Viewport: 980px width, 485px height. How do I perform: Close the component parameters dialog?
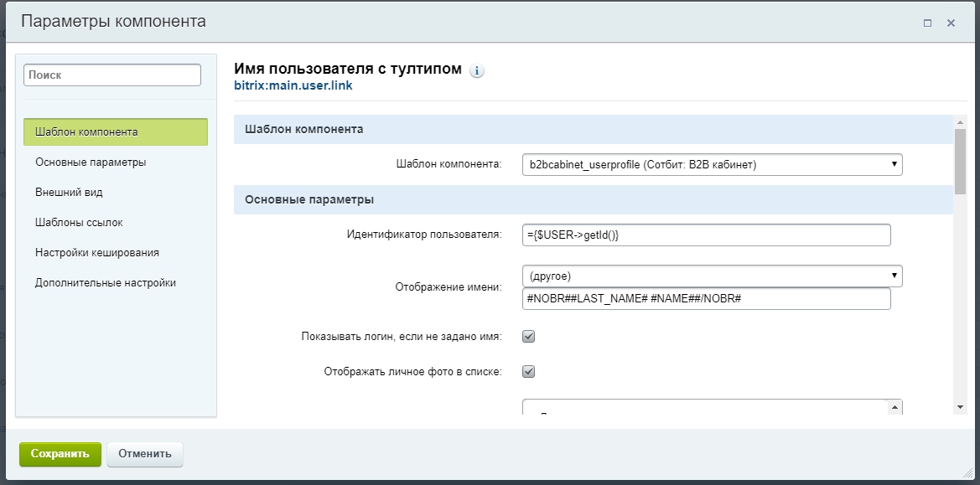[x=951, y=23]
